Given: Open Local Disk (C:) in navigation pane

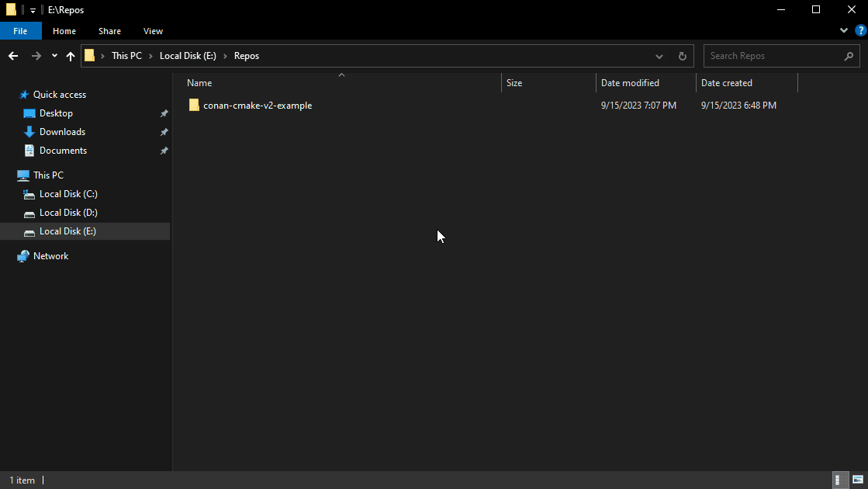Looking at the screenshot, I should pos(68,194).
